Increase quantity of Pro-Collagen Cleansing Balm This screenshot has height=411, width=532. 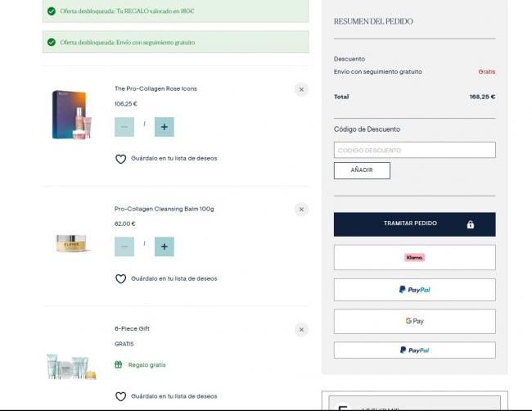(x=165, y=246)
